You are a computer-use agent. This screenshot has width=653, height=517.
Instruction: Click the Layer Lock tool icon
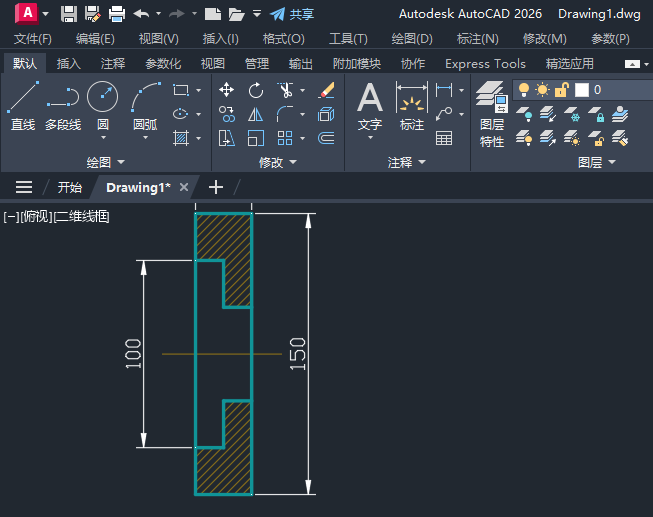(x=596, y=114)
